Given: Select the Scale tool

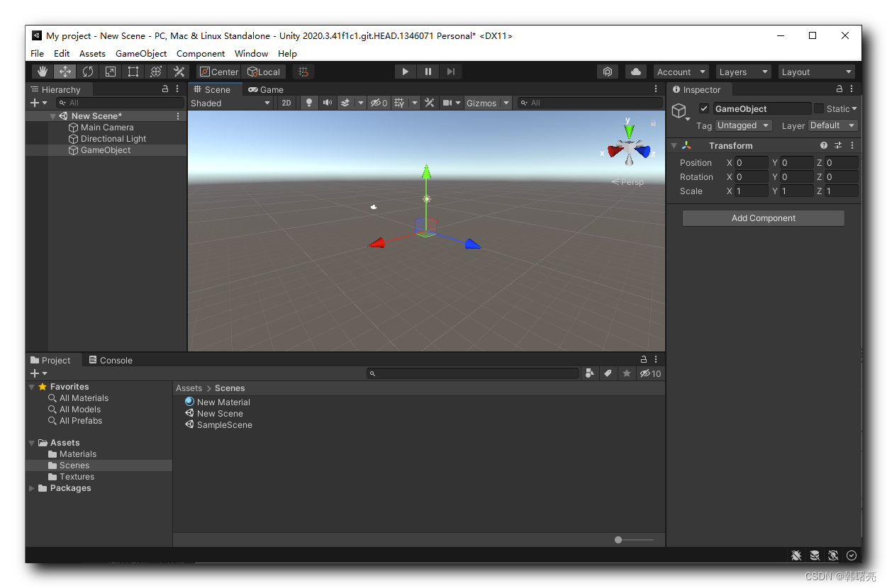Looking at the screenshot, I should pyautogui.click(x=110, y=71).
